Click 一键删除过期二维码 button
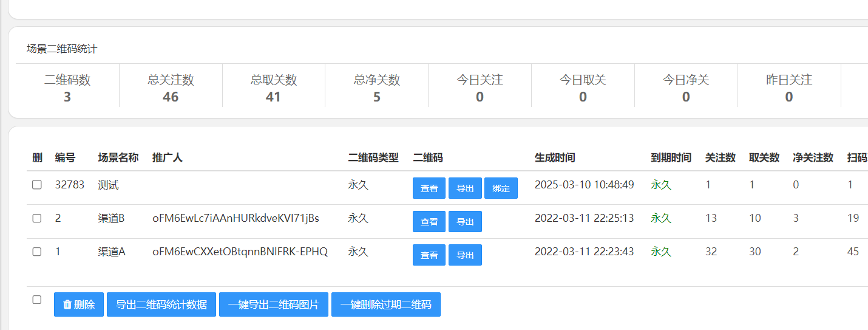The width and height of the screenshot is (868, 330). click(386, 304)
